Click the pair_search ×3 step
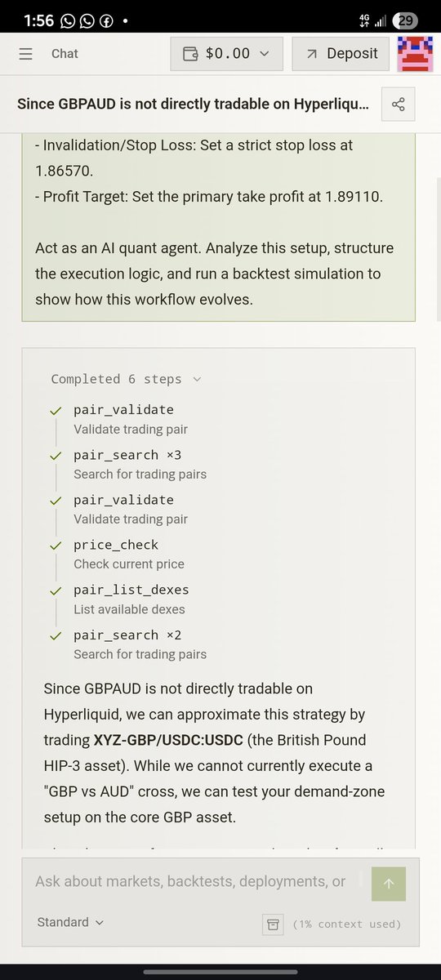Viewport: 441px width, 980px height. [127, 455]
